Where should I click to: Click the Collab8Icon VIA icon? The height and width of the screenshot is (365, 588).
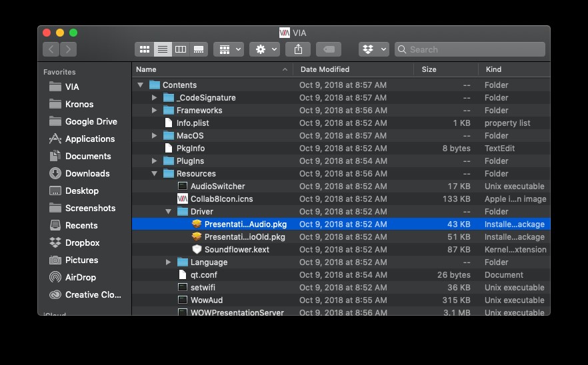183,199
